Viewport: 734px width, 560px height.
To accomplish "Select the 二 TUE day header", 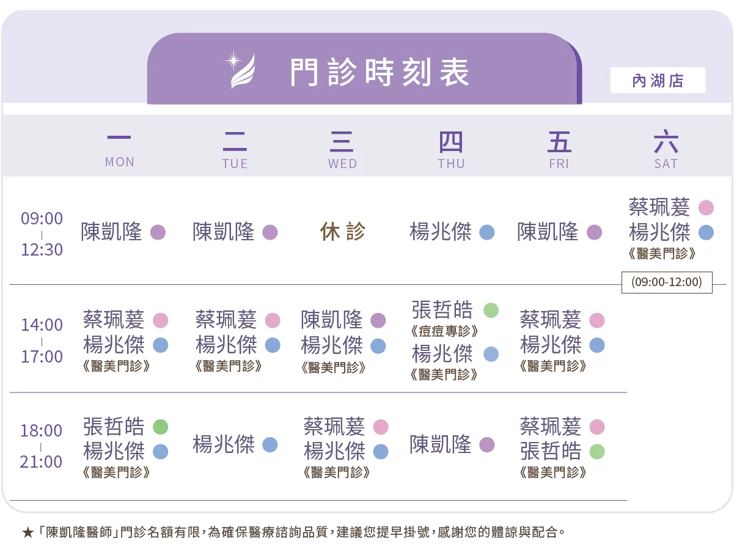I will point(235,149).
